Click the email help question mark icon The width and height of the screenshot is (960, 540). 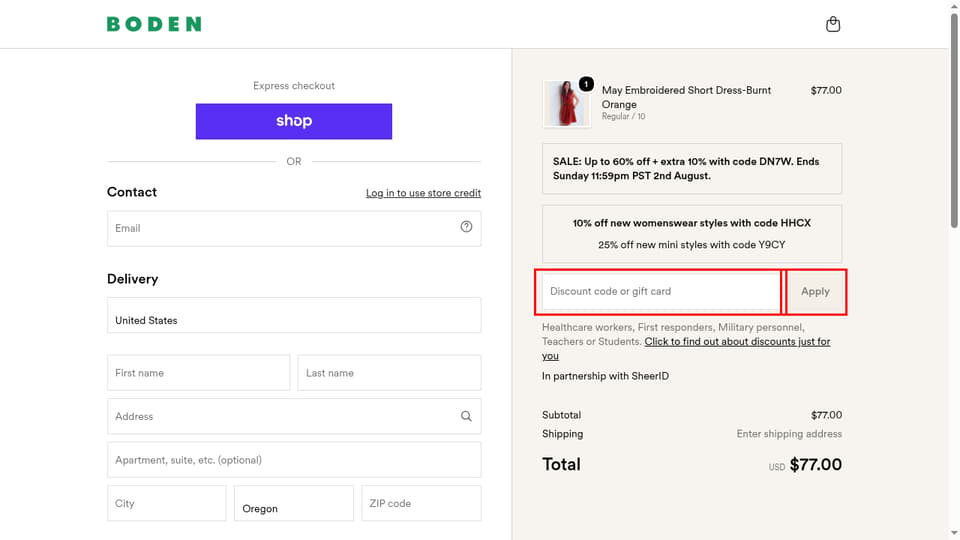466,227
